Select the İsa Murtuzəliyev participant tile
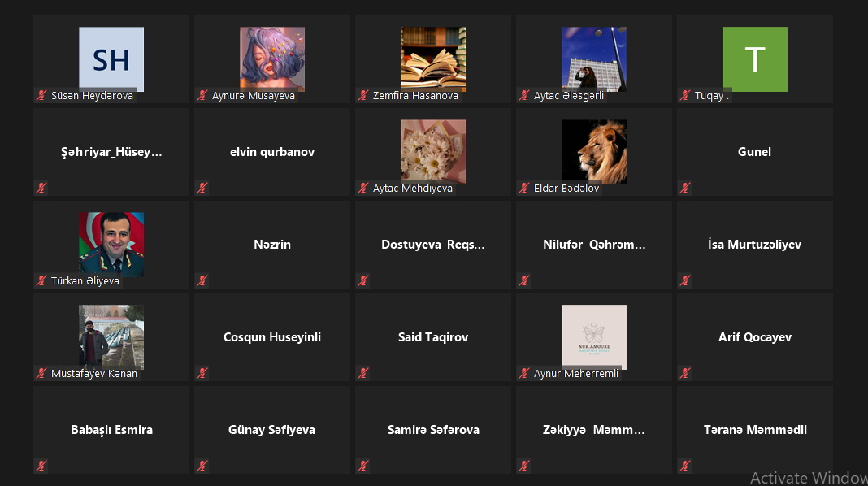This screenshot has width=868, height=486. [x=755, y=245]
